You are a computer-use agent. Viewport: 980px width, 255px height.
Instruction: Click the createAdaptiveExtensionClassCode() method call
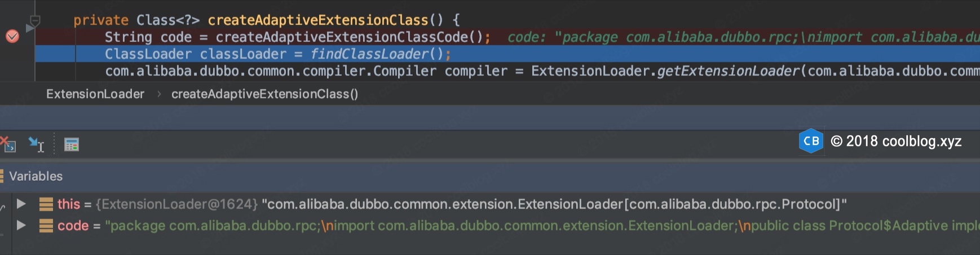(x=349, y=37)
